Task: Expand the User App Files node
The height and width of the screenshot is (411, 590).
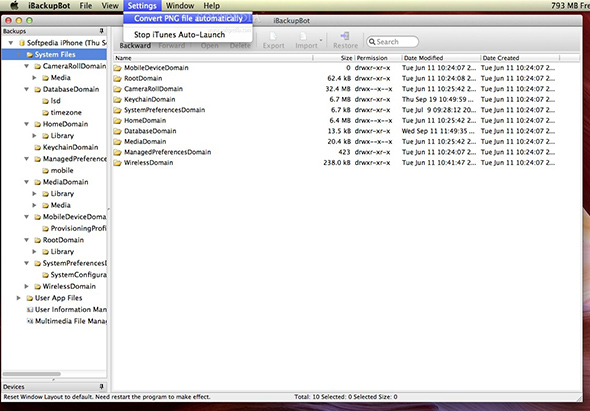Action: coord(18,298)
